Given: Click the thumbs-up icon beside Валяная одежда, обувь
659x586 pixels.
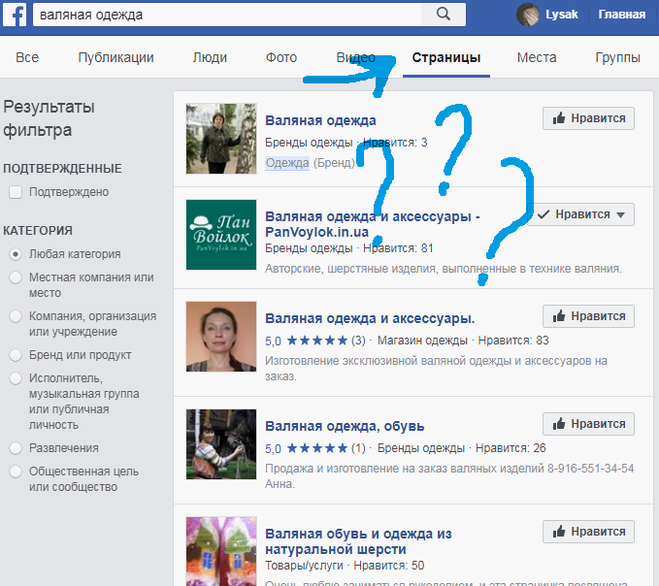Looking at the screenshot, I should pyautogui.click(x=559, y=424).
